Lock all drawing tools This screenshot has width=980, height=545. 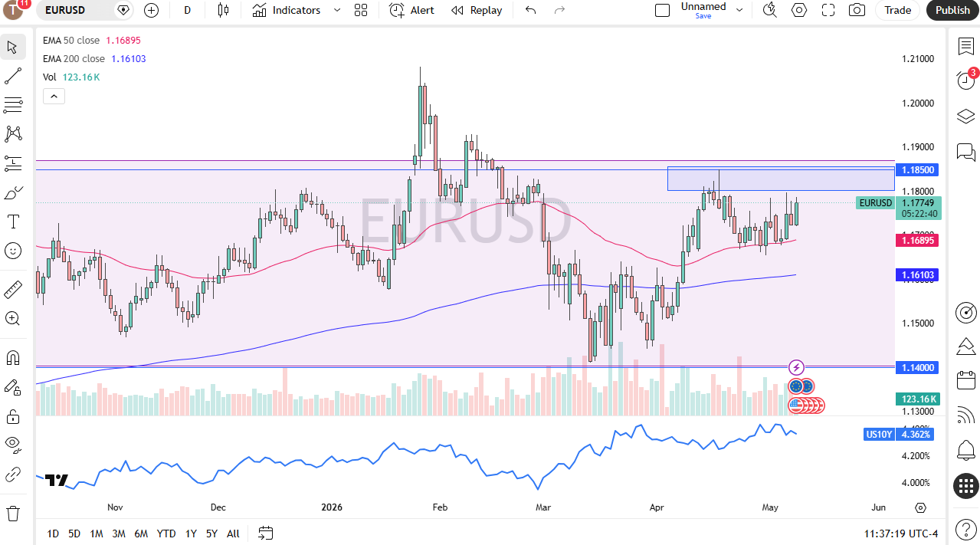12,416
